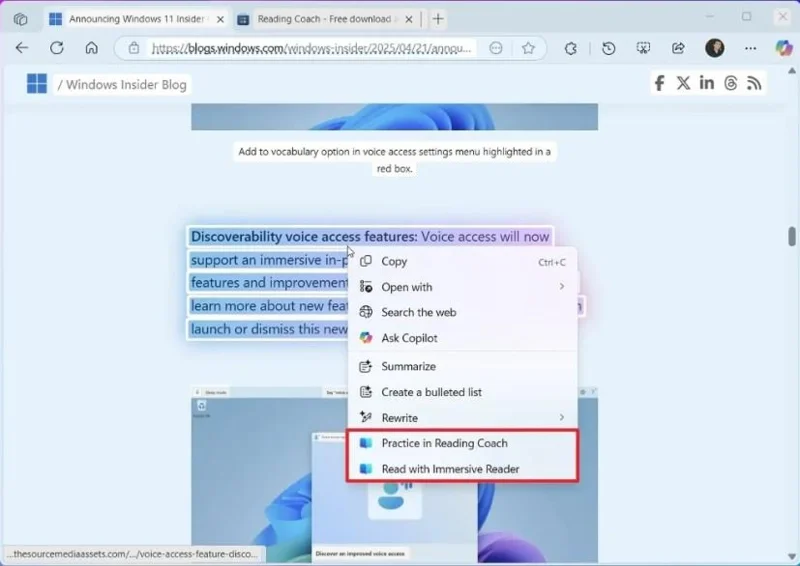
Task: Open the RSS feed icon
Action: pos(754,83)
